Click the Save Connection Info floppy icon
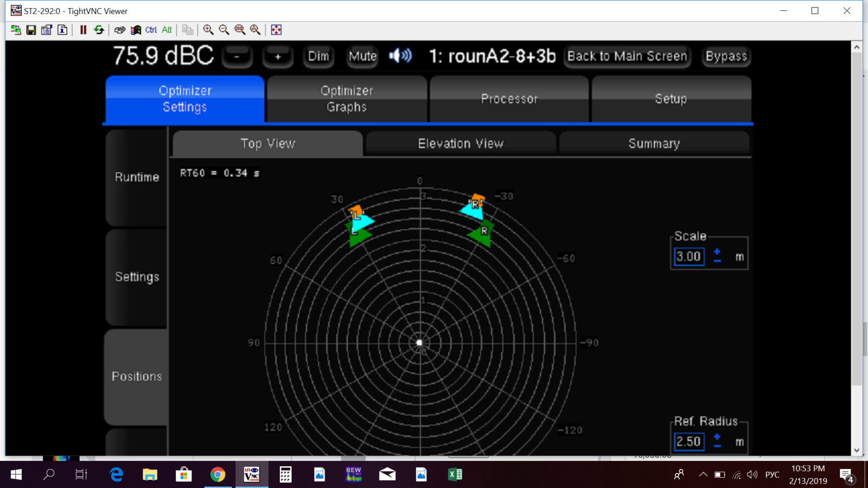The height and width of the screenshot is (488, 868). click(31, 30)
